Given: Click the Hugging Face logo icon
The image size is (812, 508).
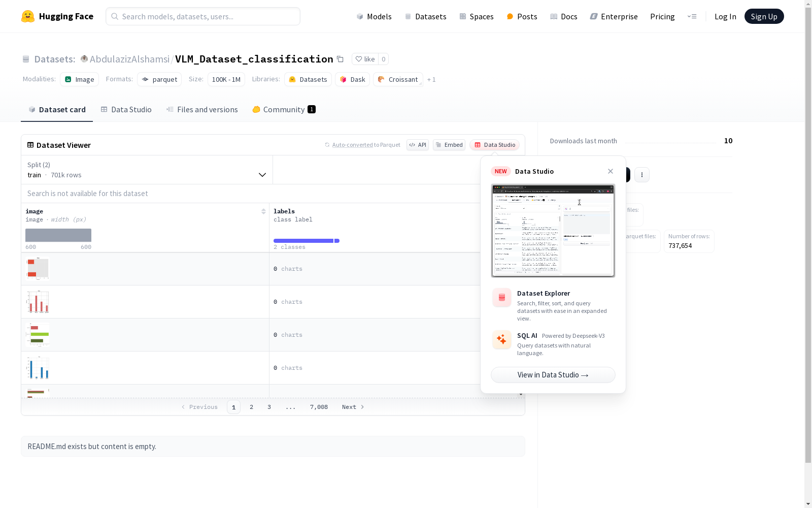Looking at the screenshot, I should point(28,16).
